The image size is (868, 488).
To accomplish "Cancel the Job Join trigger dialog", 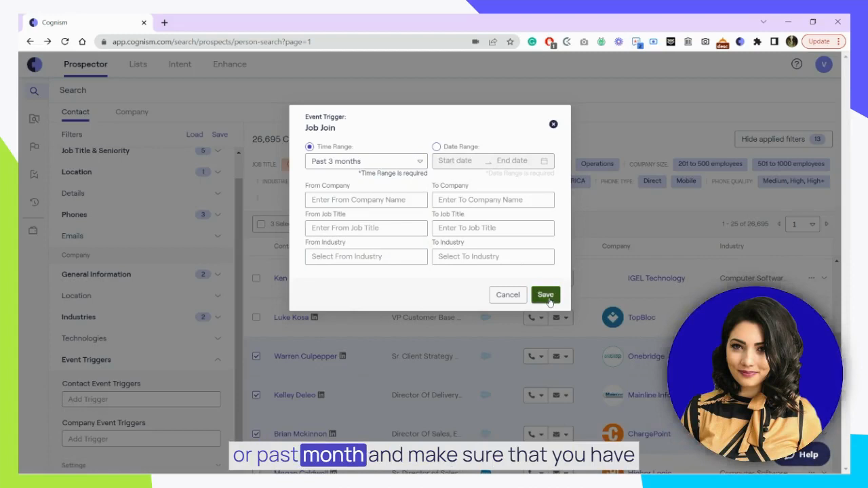I will 507,295.
